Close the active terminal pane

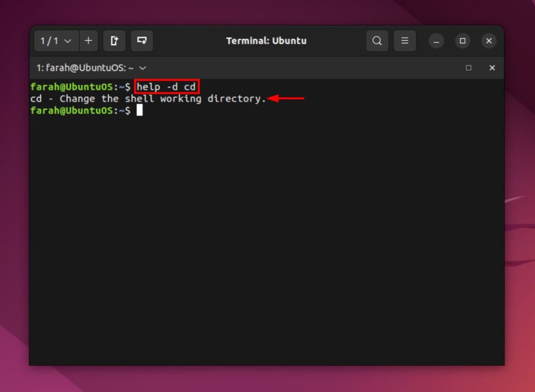click(x=492, y=68)
